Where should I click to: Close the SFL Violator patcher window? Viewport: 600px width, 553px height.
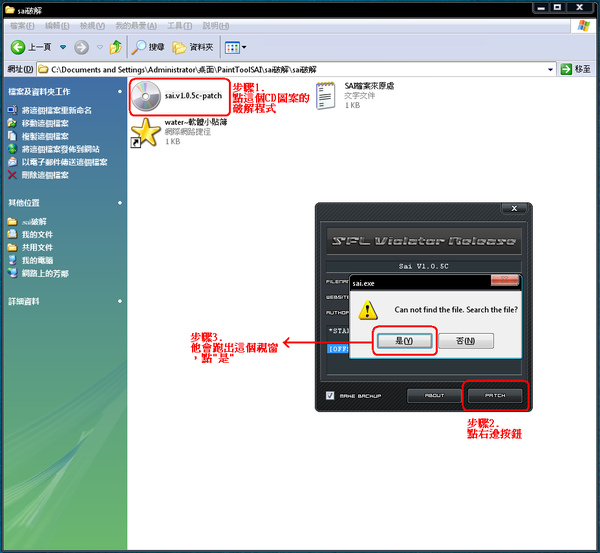tap(514, 209)
